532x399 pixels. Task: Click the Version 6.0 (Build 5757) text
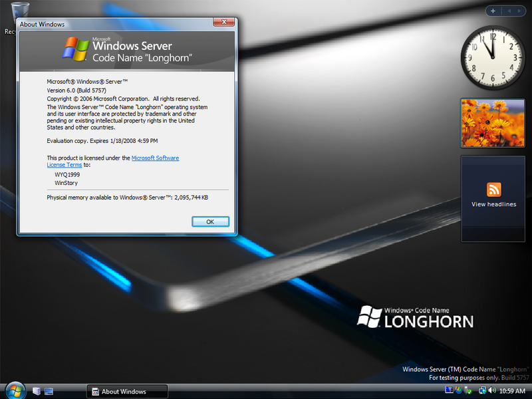(76, 90)
